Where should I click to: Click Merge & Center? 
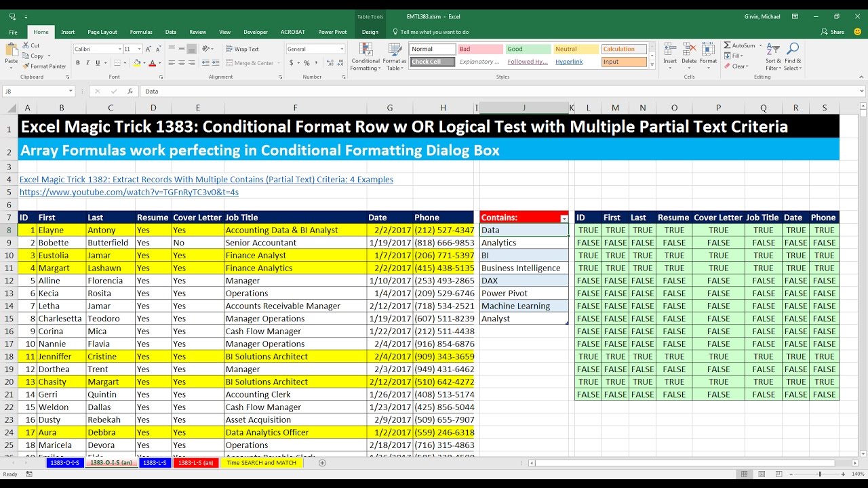[250, 63]
